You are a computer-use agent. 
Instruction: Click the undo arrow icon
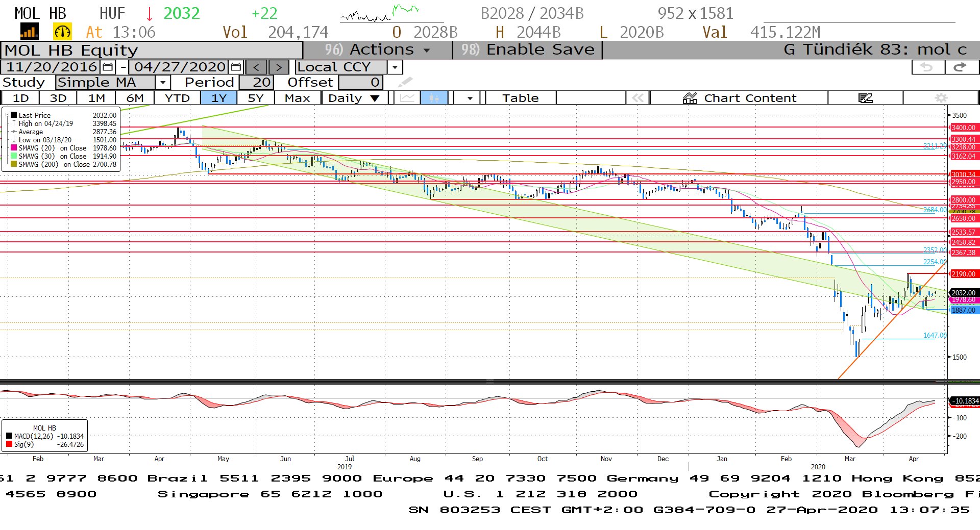coord(927,67)
